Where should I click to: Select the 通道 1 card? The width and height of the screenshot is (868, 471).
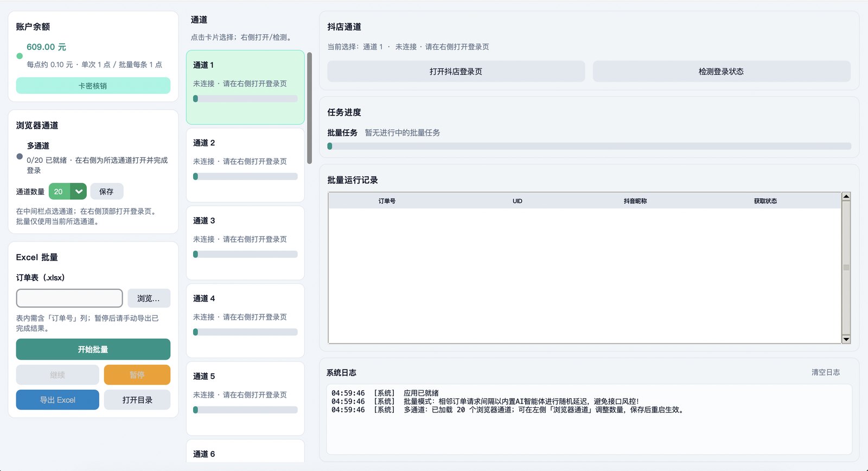point(245,87)
